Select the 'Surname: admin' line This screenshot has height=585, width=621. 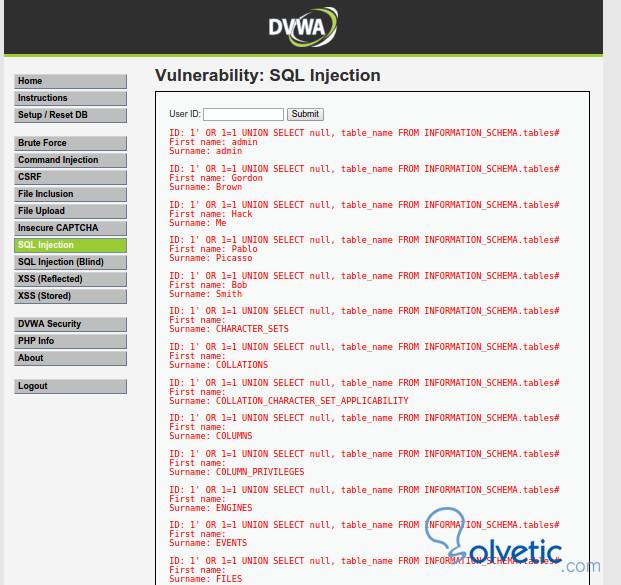point(206,151)
